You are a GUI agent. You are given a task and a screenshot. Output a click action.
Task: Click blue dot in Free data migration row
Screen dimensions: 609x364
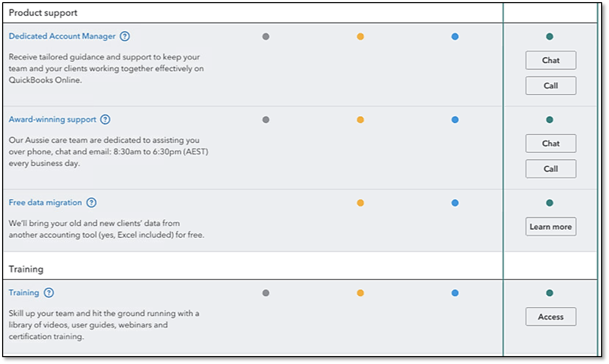455,203
